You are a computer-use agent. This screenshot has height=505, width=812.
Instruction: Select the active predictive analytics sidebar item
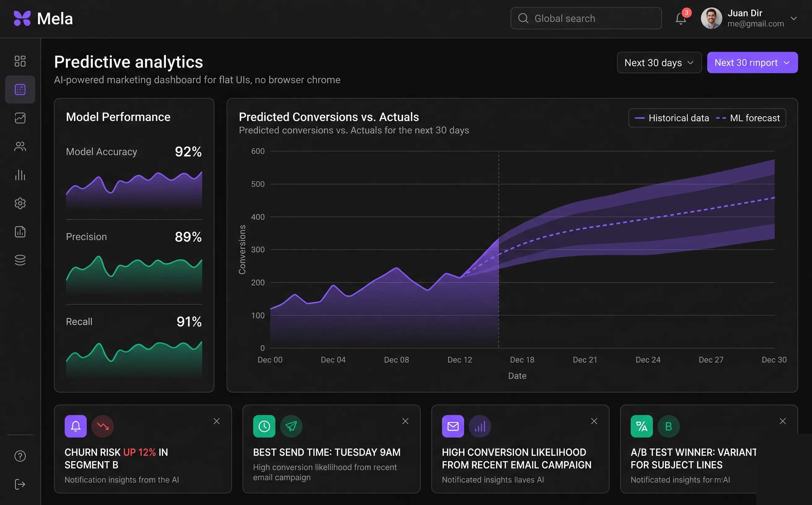(20, 89)
